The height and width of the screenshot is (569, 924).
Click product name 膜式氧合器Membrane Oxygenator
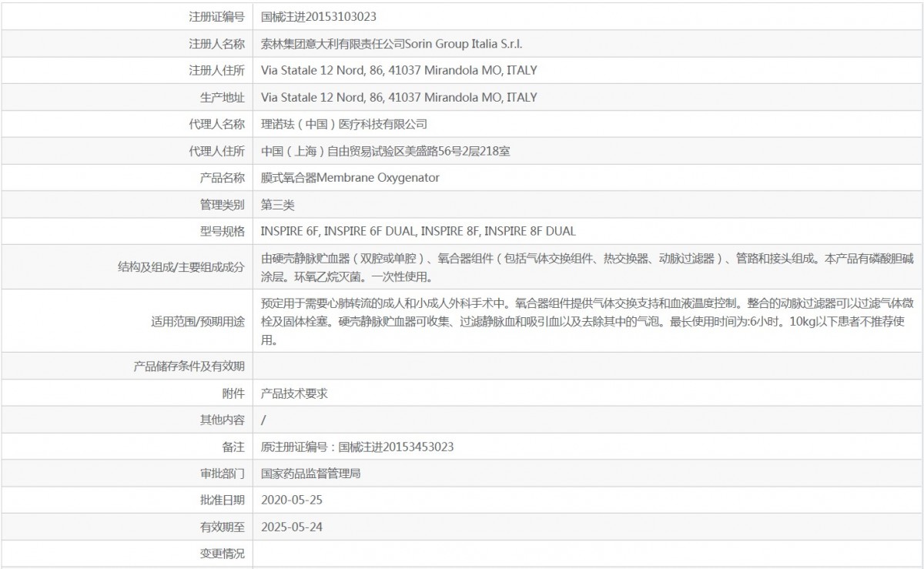point(350,178)
